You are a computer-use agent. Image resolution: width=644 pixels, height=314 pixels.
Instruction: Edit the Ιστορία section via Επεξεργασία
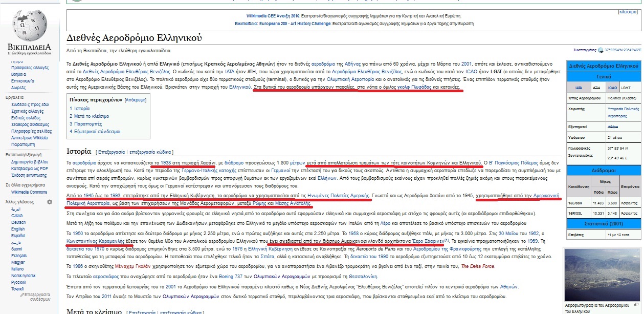coord(111,152)
